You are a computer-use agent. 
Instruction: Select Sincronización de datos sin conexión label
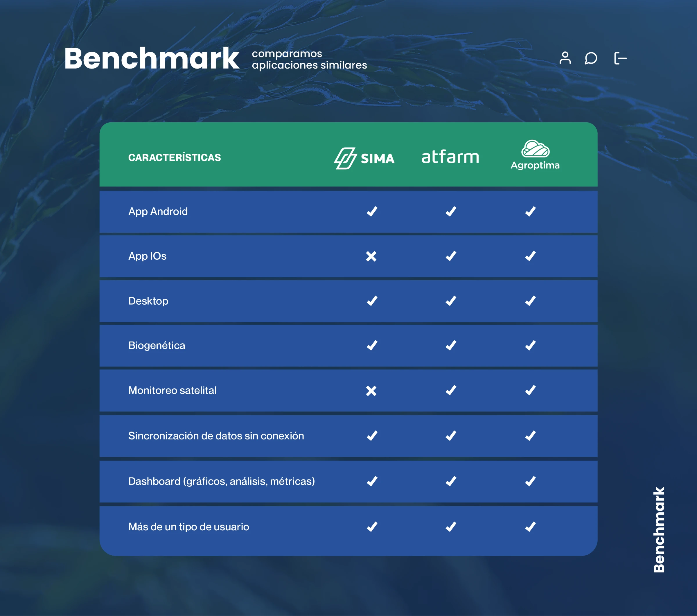[x=216, y=436]
